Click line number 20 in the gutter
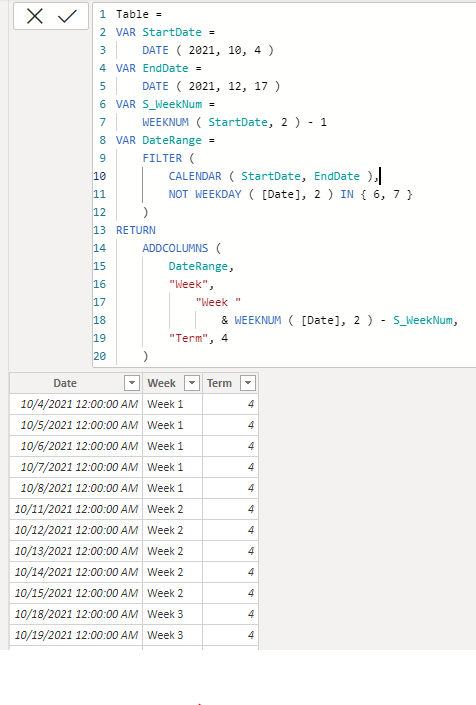Viewport: 476px width, 705px height. [x=100, y=356]
